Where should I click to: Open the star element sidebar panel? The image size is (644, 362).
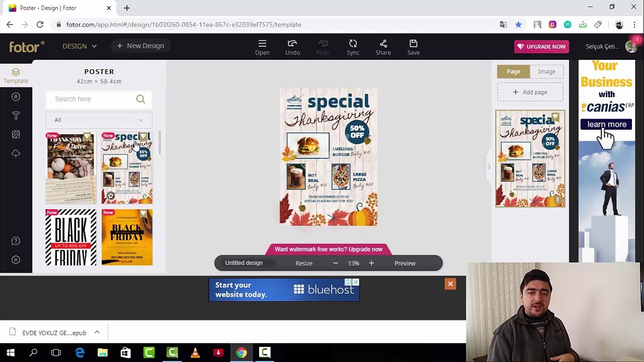16,97
